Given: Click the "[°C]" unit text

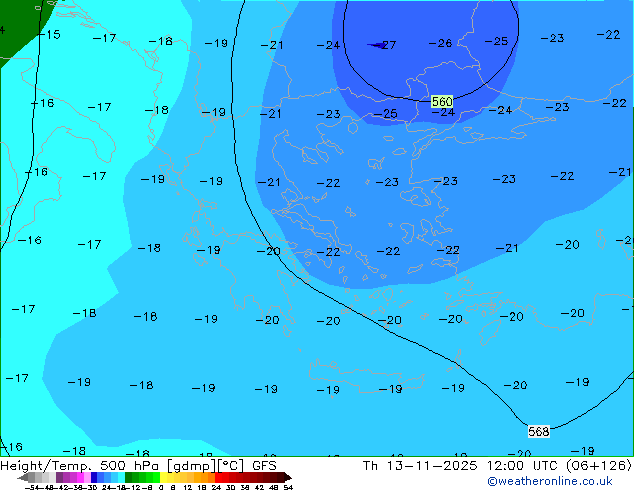Looking at the screenshot, I should pos(231,466).
